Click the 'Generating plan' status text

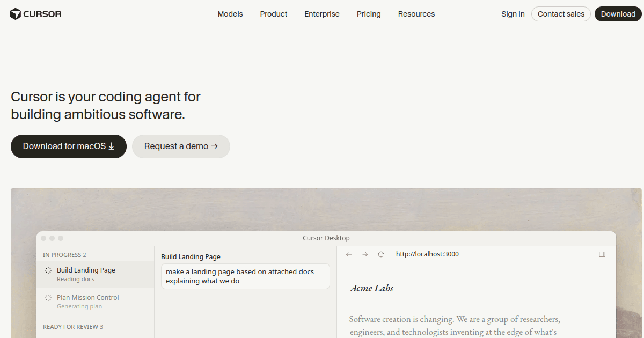click(79, 307)
